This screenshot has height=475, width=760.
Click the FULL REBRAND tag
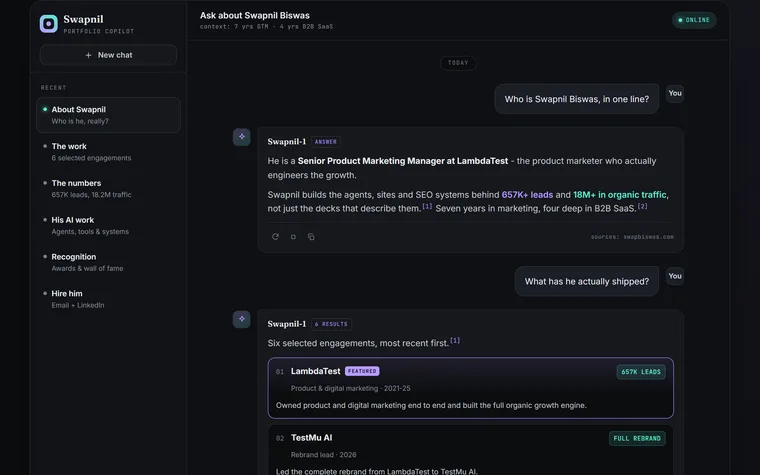click(x=637, y=438)
